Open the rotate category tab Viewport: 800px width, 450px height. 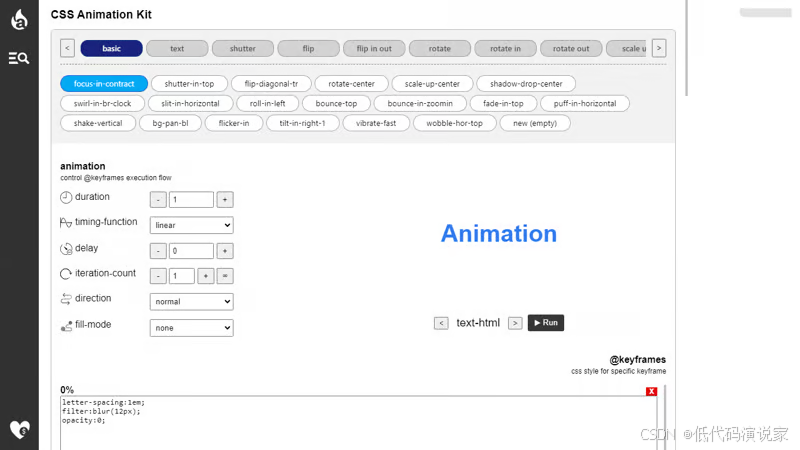(x=440, y=48)
